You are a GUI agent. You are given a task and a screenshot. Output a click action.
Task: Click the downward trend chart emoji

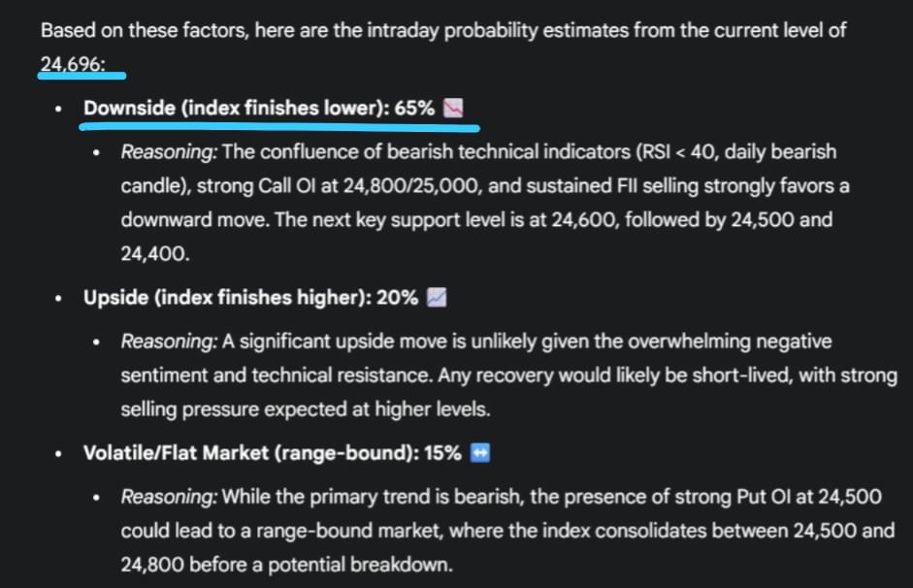tap(453, 109)
